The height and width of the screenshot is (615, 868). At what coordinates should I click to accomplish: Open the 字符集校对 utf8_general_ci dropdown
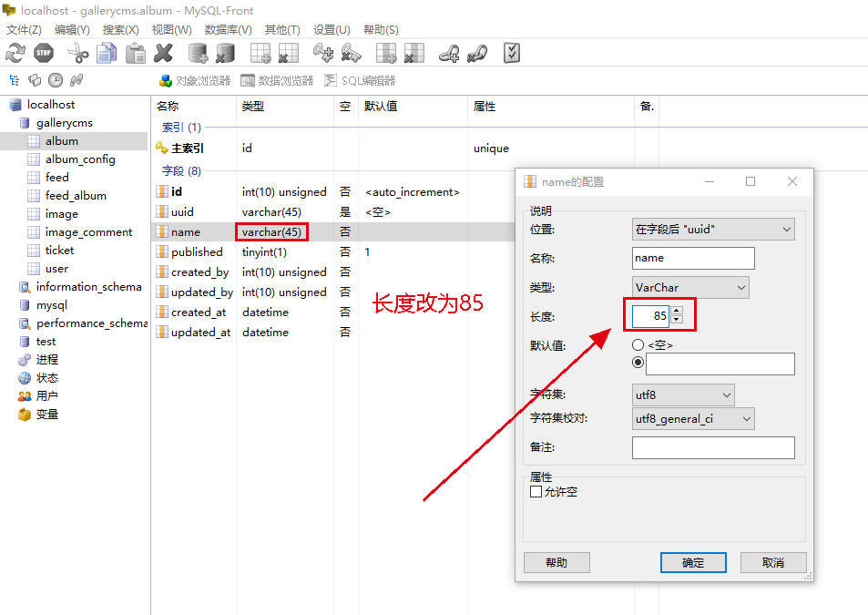[693, 419]
